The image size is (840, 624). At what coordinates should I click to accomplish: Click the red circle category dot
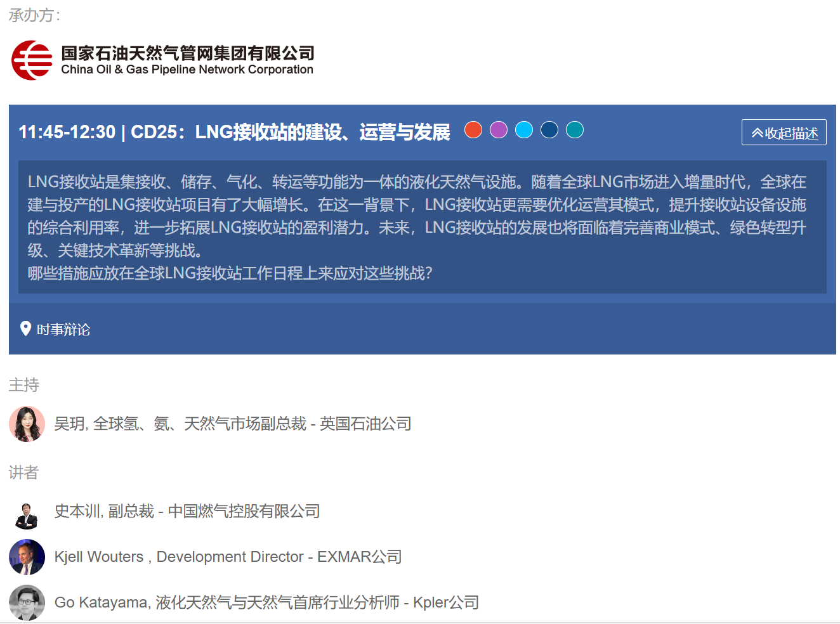click(x=473, y=130)
